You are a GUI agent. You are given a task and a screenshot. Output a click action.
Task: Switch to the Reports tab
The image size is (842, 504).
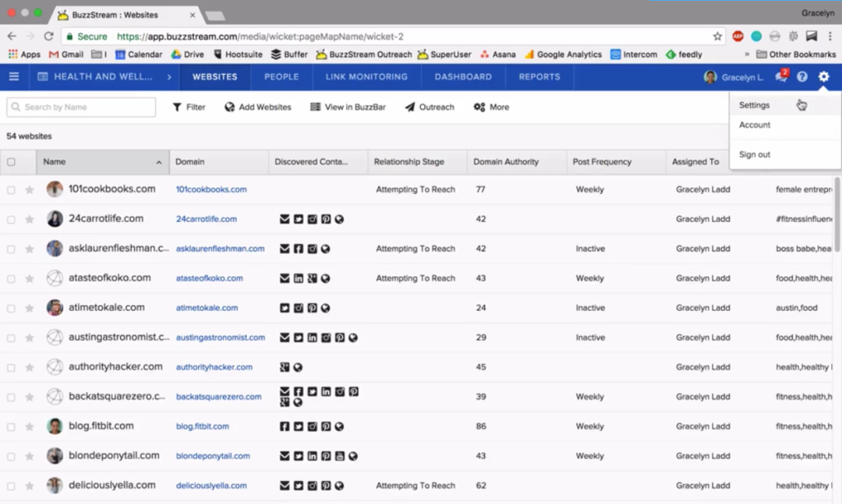click(539, 76)
